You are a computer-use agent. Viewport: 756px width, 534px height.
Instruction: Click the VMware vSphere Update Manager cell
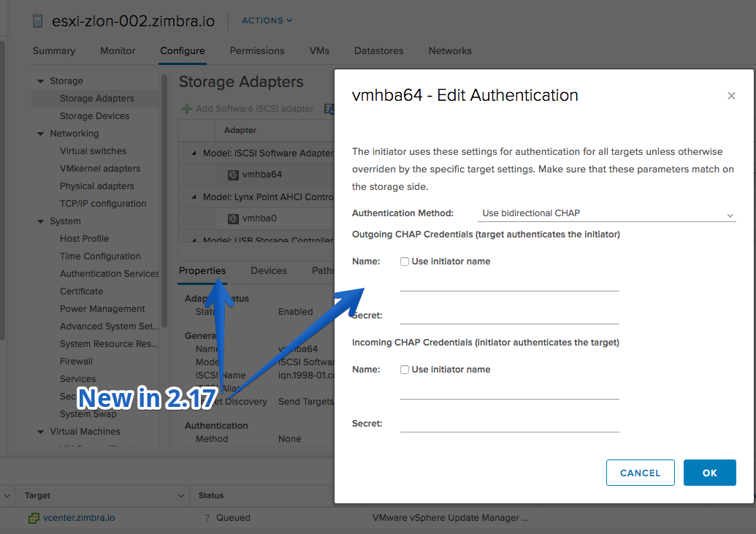tap(450, 518)
